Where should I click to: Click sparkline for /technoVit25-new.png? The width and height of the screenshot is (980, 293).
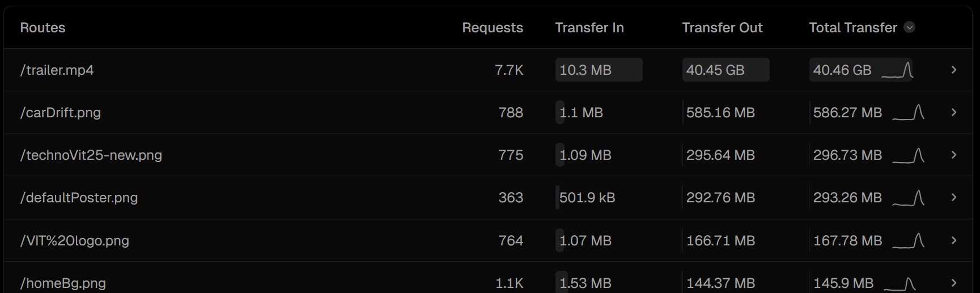pyautogui.click(x=909, y=155)
